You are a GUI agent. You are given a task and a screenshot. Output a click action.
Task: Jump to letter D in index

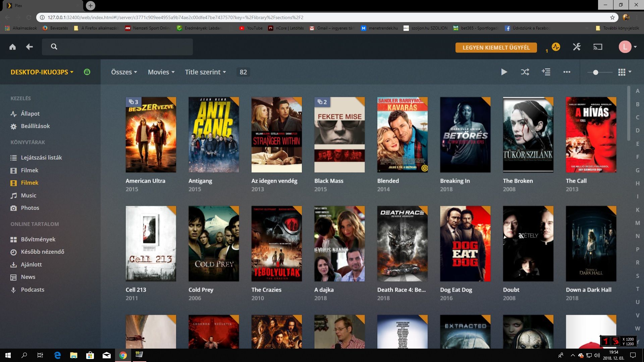[638, 130]
